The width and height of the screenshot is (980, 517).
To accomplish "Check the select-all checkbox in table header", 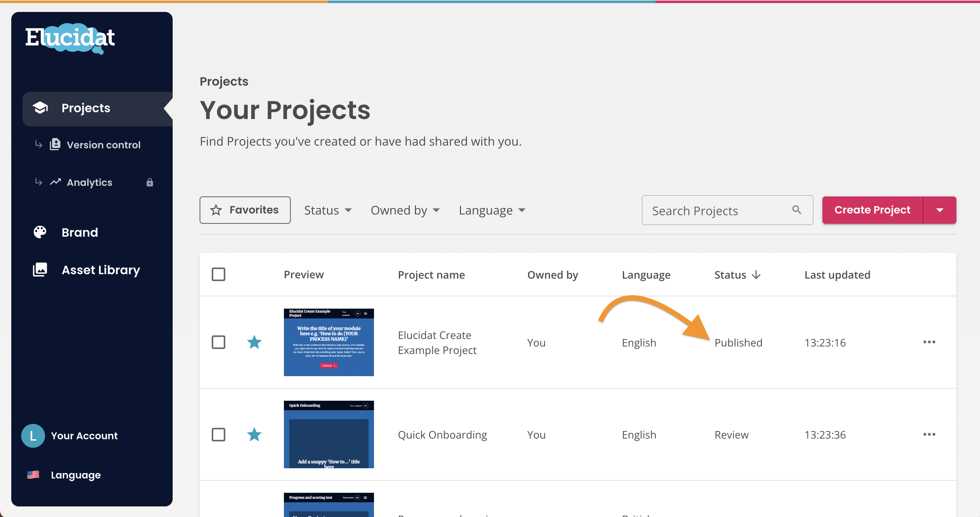I will 219,274.
